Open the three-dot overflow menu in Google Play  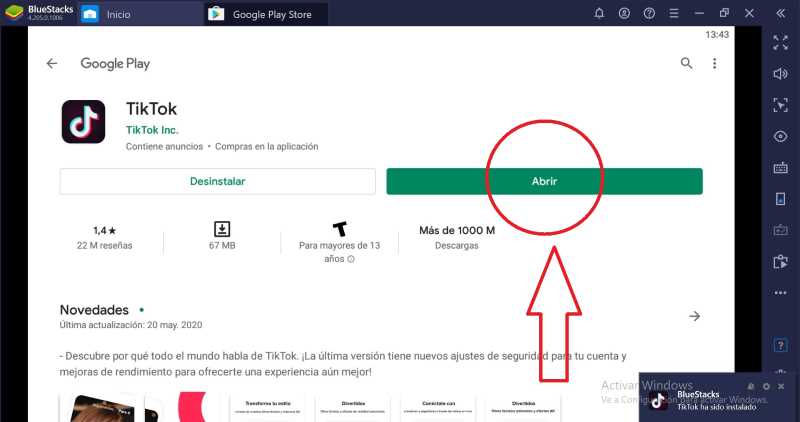(x=714, y=63)
